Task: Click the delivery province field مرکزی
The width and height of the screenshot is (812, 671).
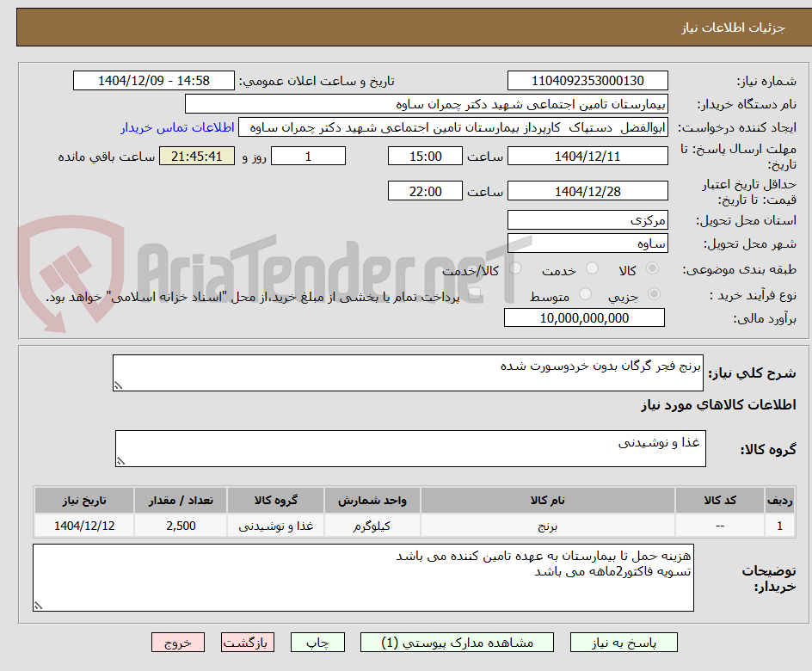Action: click(587, 220)
